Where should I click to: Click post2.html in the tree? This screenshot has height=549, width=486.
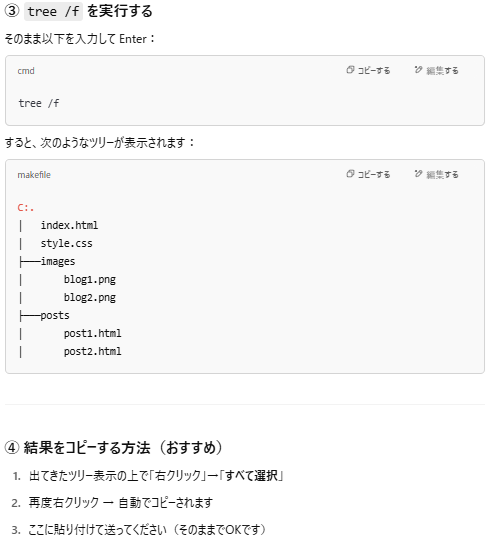92,351
